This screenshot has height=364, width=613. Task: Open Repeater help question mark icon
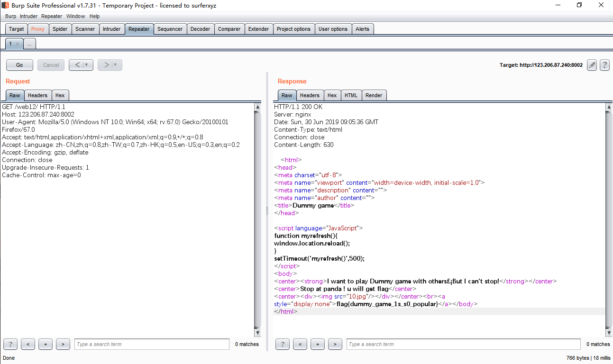tap(604, 65)
